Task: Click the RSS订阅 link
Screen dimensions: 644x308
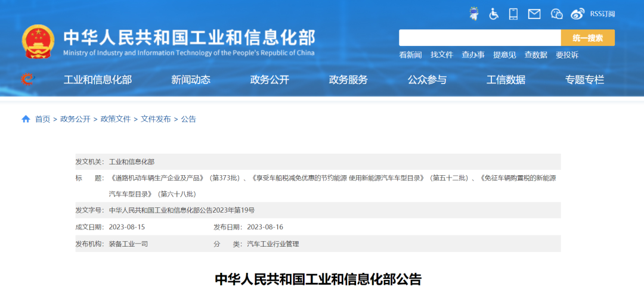Action: point(602,14)
